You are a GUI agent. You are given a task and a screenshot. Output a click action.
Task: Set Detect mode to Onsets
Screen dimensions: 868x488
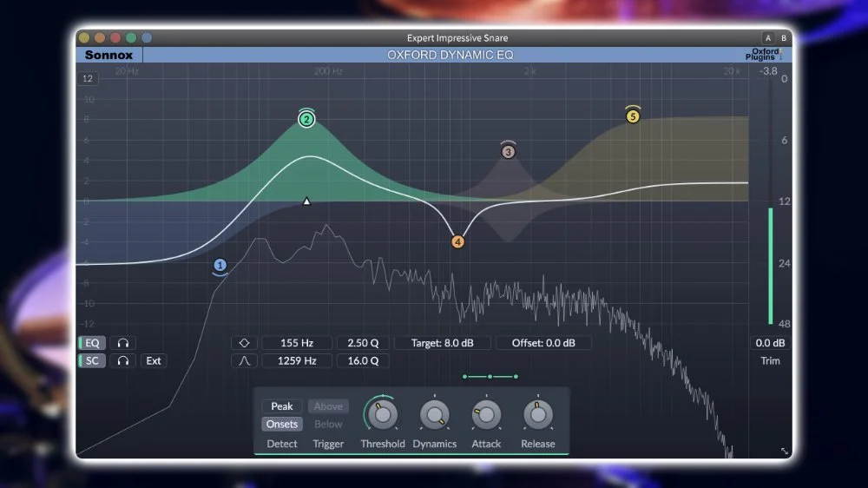282,424
